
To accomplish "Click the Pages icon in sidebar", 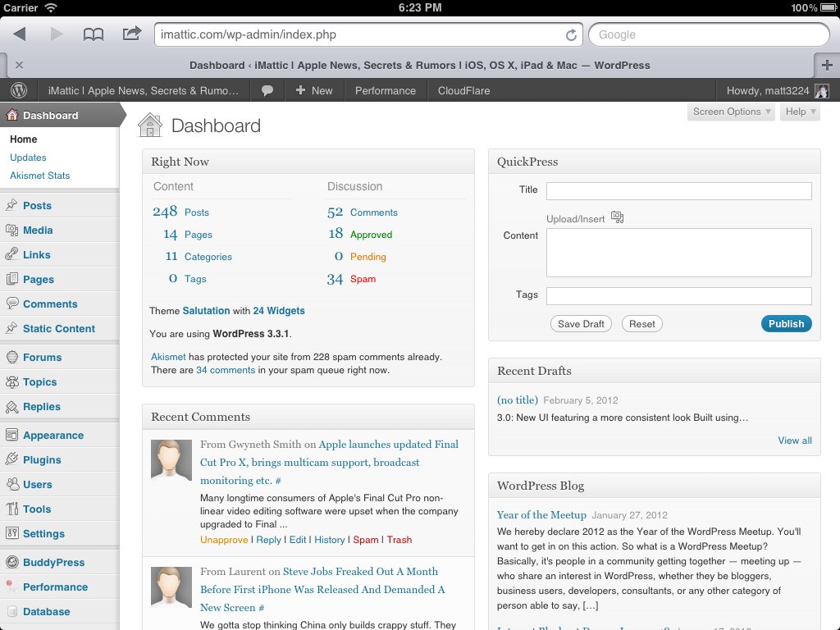I will pyautogui.click(x=11, y=279).
